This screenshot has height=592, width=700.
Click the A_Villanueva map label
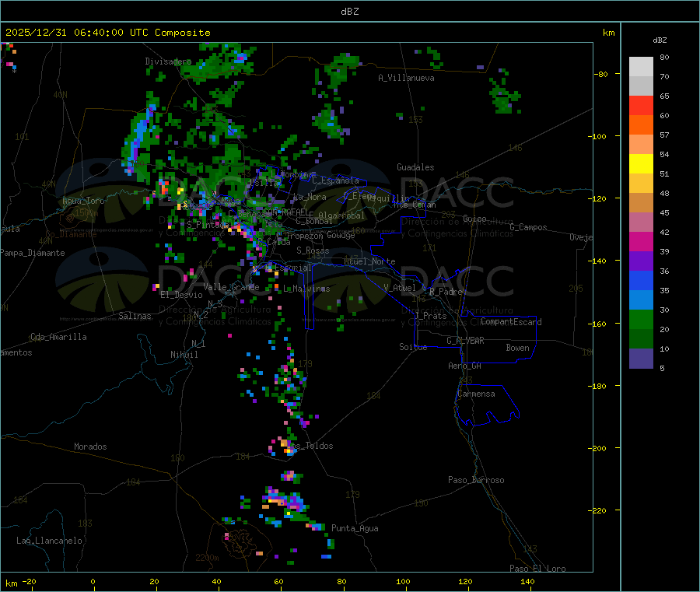(x=406, y=78)
